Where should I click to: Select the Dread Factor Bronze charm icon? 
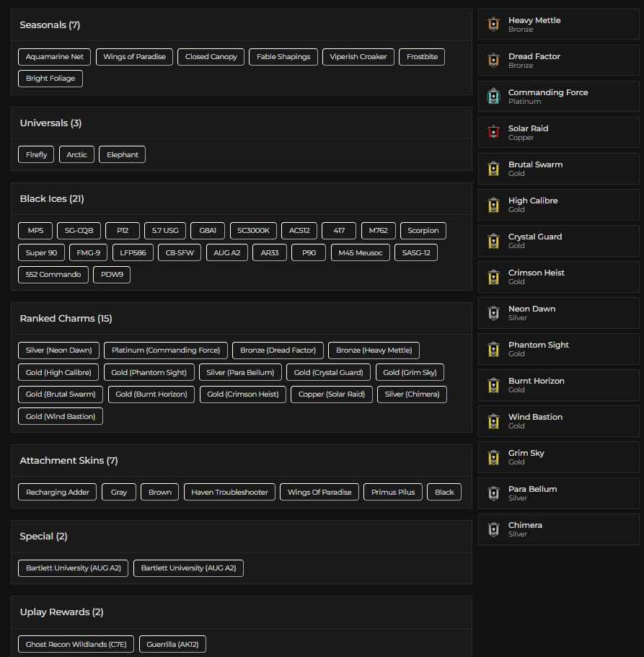(494, 60)
